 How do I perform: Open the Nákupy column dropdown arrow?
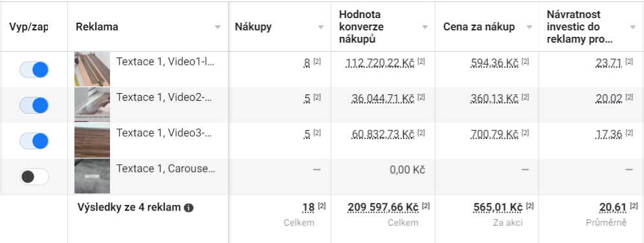(321, 27)
